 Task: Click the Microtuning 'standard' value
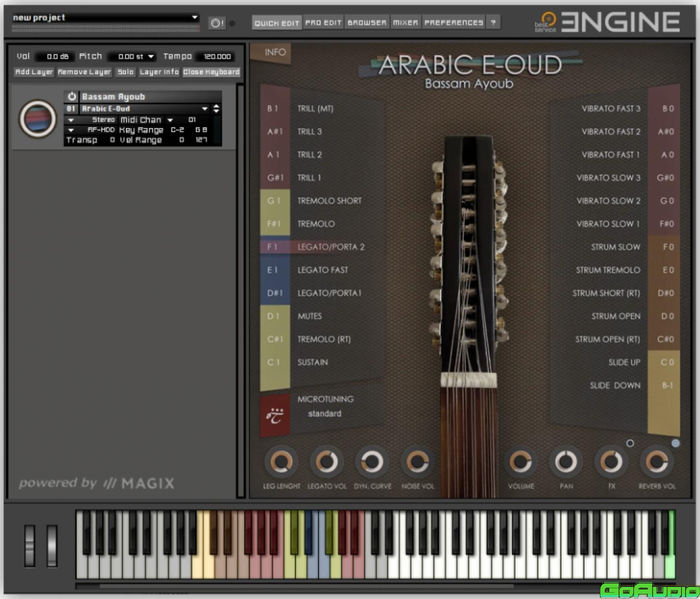(x=325, y=414)
